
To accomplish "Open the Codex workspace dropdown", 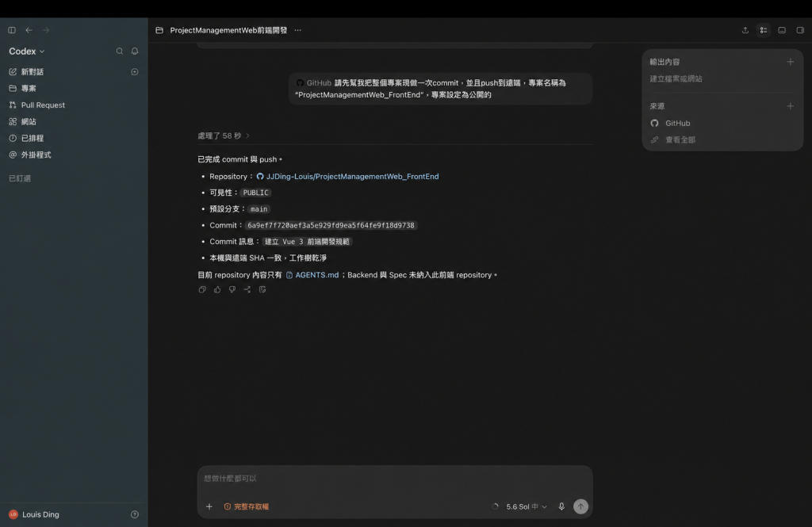I will (27, 52).
